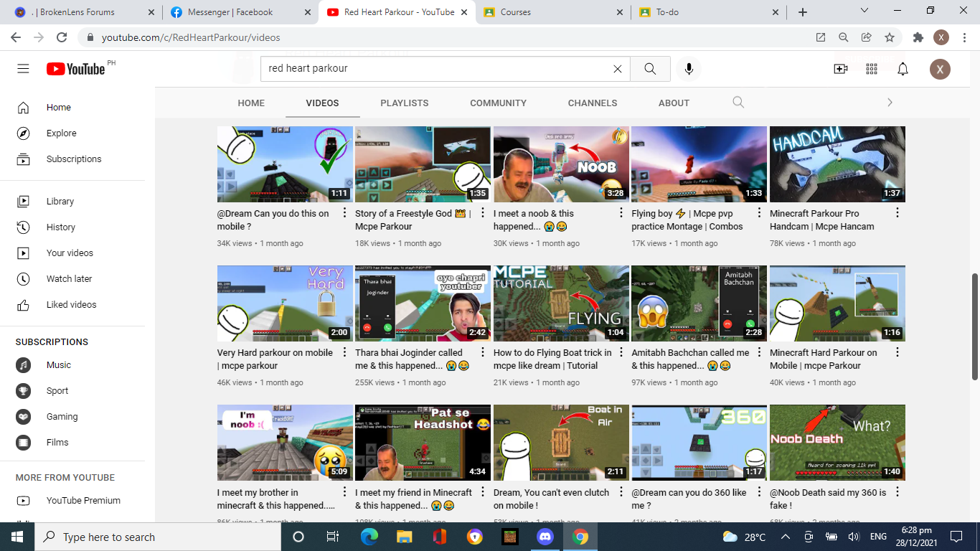
Task: Open the taskbar volume control
Action: pos(854,537)
